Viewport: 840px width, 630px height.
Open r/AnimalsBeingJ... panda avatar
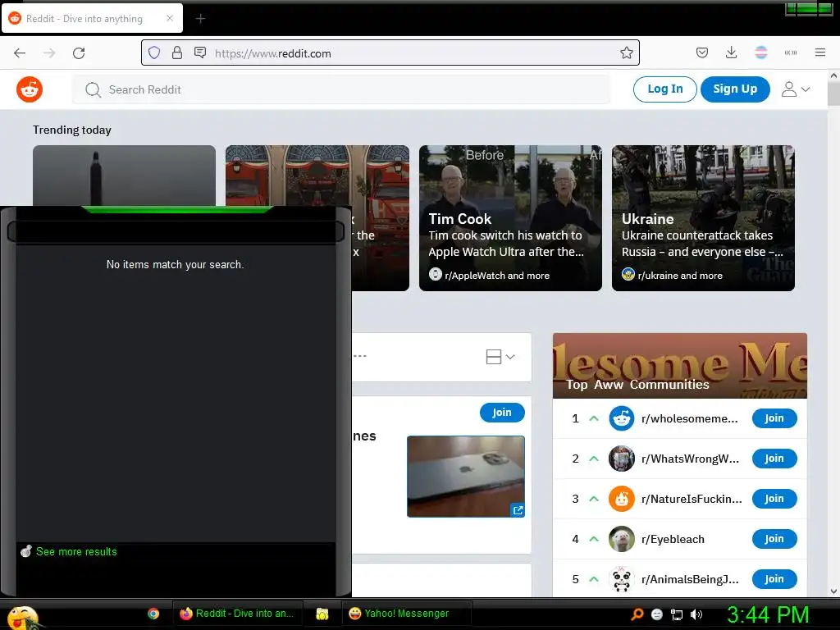coord(622,579)
